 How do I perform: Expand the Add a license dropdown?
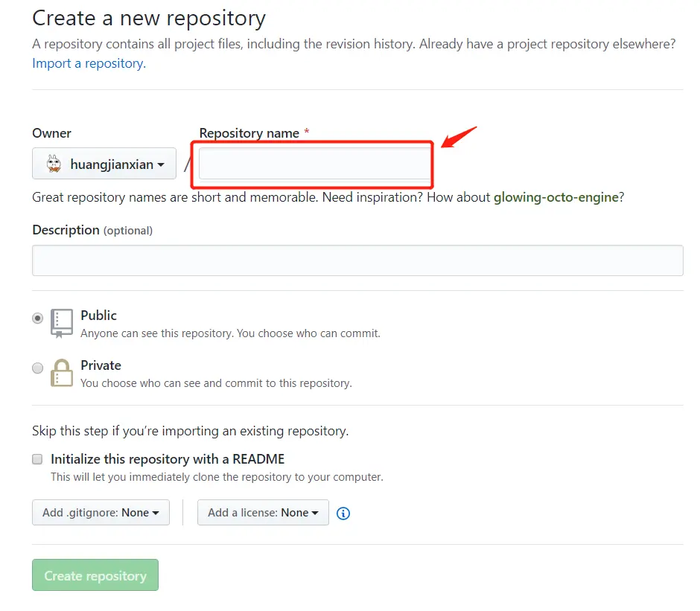pyautogui.click(x=263, y=512)
